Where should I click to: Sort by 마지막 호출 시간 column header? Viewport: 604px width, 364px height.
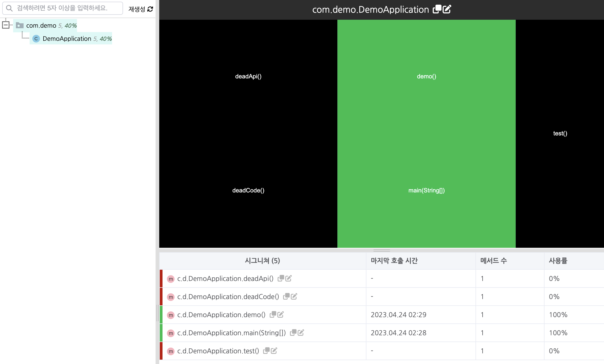coord(394,261)
